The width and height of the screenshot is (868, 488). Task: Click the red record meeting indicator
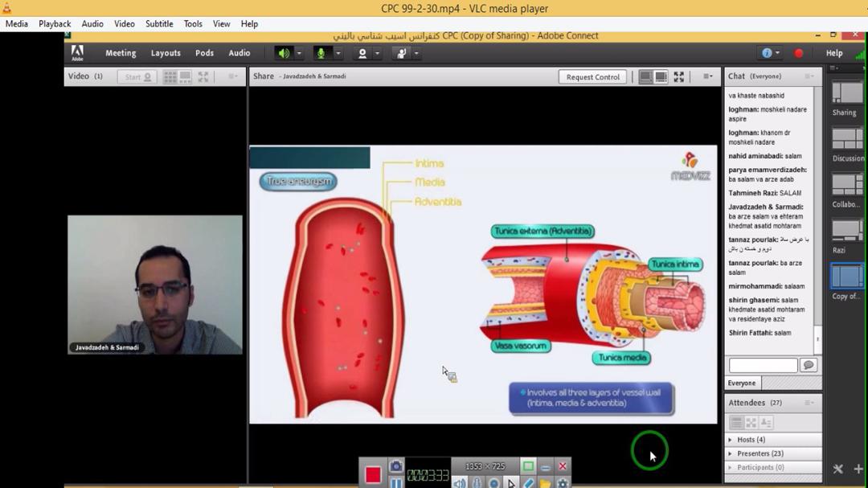(x=798, y=53)
